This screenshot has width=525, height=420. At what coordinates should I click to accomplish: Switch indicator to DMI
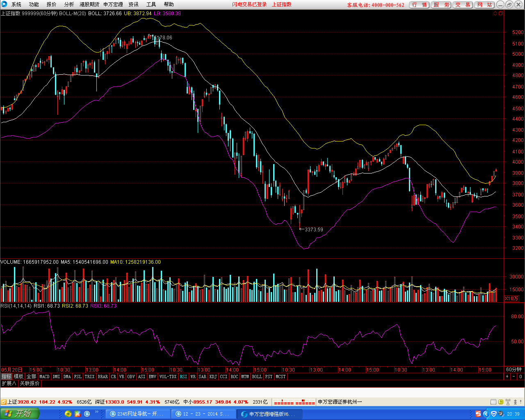[56, 377]
